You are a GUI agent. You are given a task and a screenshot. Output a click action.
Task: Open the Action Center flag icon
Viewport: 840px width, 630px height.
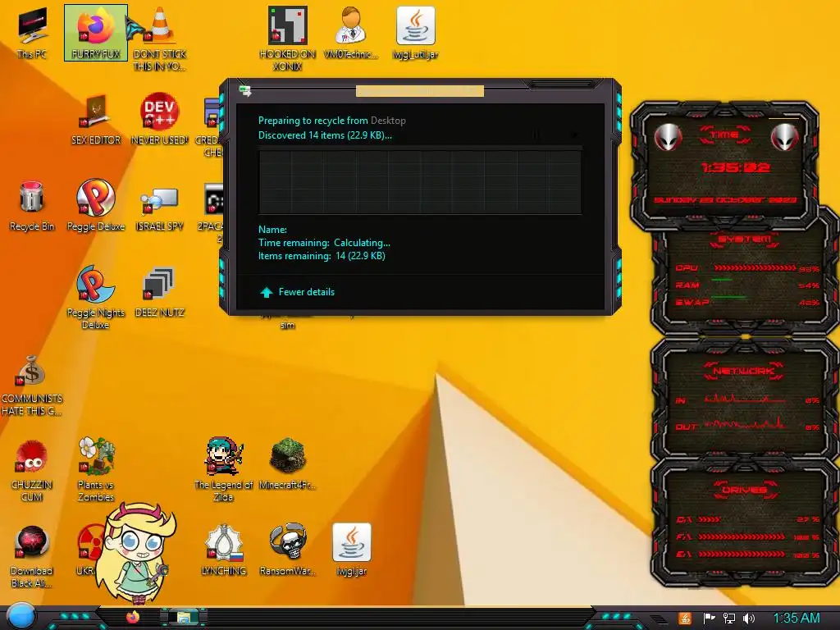pos(710,619)
